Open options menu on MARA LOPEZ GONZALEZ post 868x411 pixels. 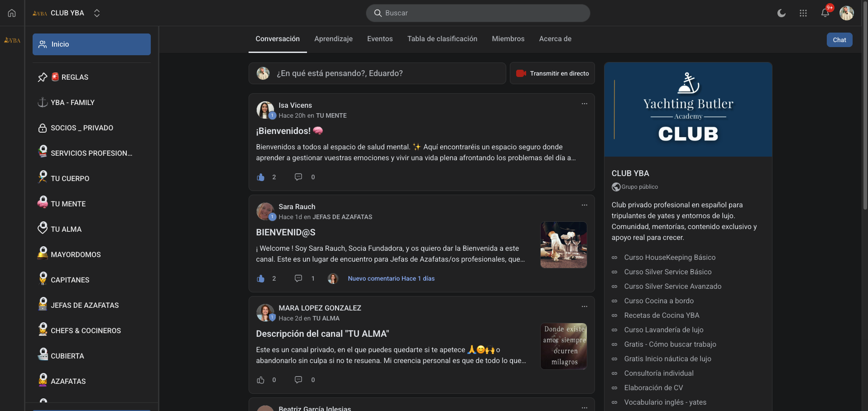(584, 306)
